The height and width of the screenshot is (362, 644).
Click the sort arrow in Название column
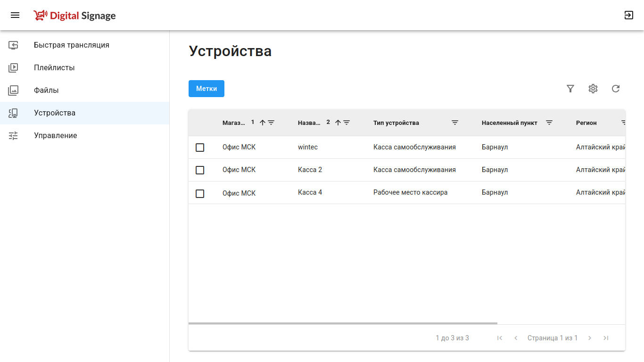point(338,123)
